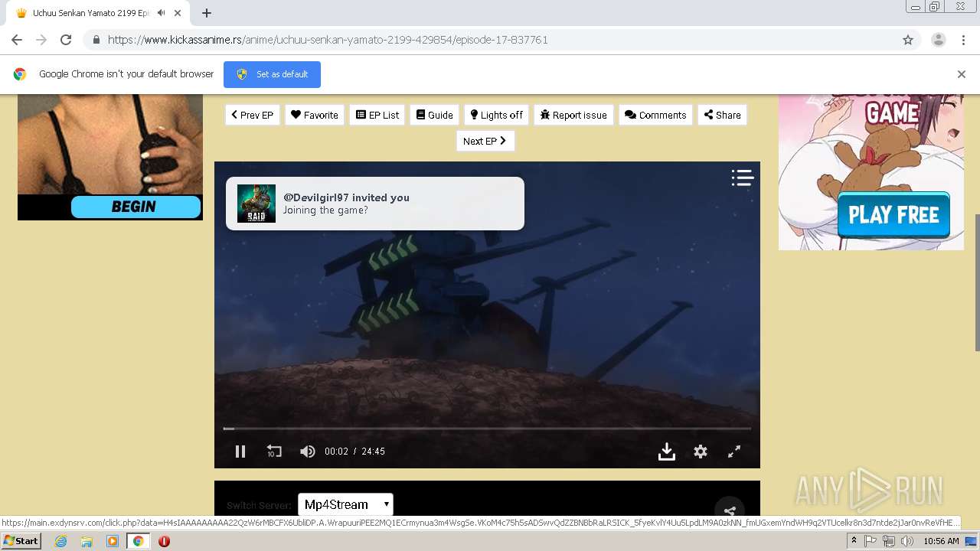This screenshot has width=980, height=551.
Task: Open the Windows Start menu
Action: point(21,541)
